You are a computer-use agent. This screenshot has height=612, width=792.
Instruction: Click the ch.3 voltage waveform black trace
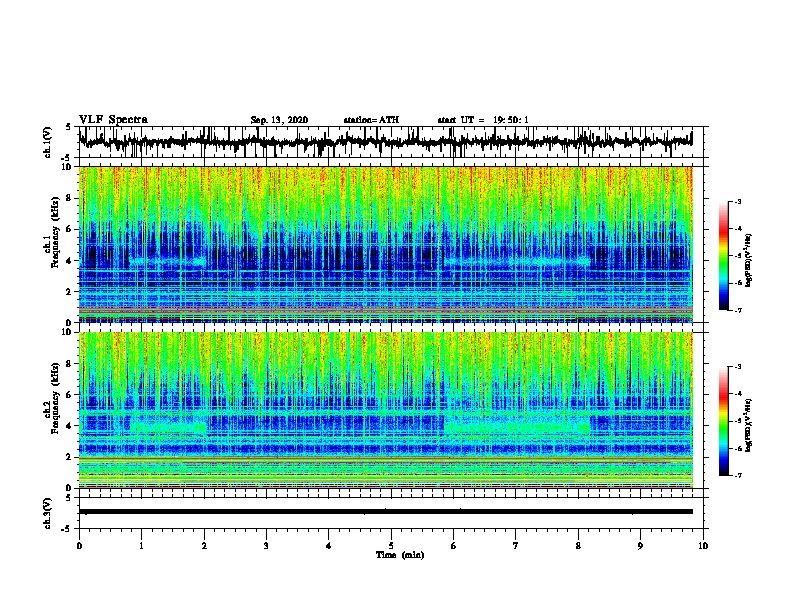386,512
